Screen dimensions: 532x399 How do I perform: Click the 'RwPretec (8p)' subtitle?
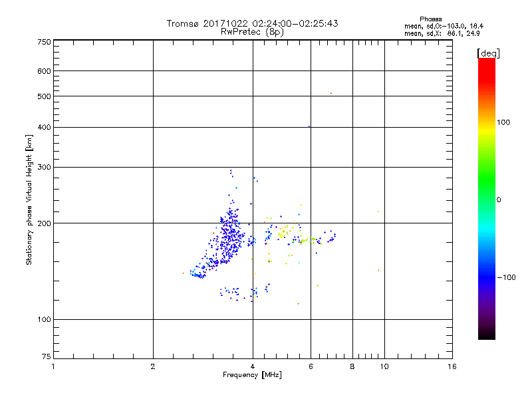point(252,32)
